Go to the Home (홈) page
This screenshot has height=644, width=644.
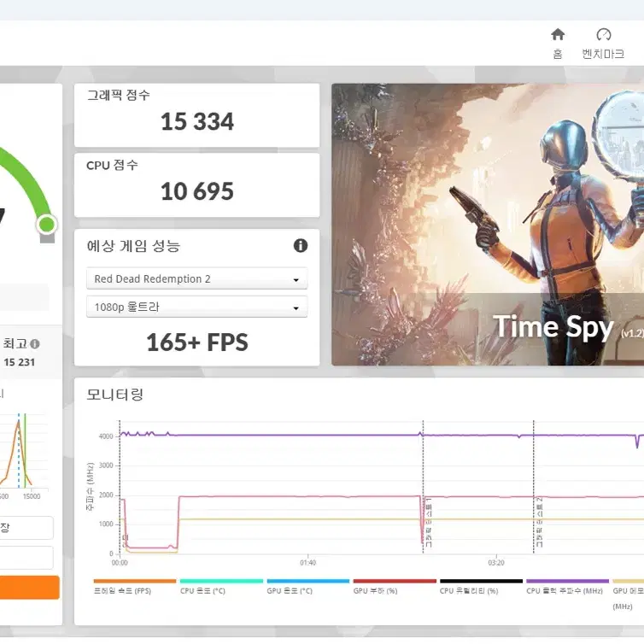pos(558,43)
